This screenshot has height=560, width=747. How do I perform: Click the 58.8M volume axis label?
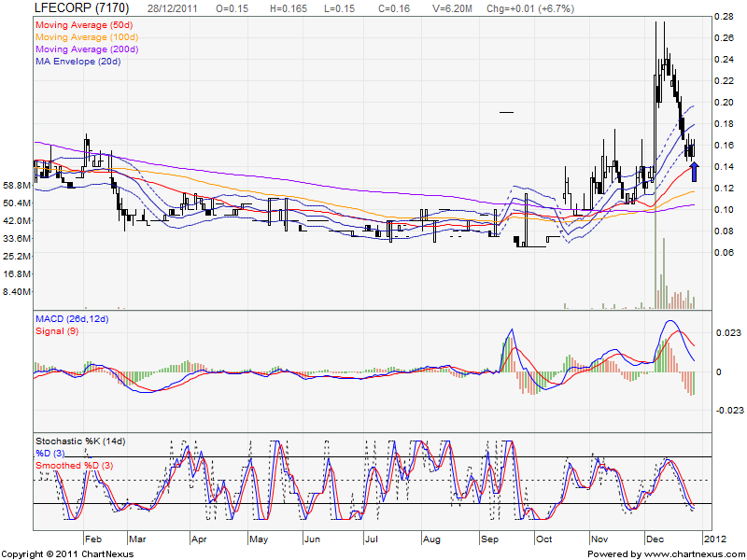pyautogui.click(x=18, y=186)
